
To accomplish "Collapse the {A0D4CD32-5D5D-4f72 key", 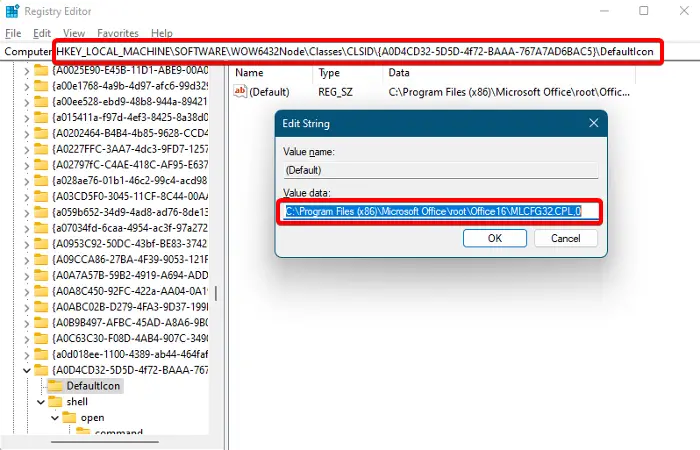I will [x=26, y=371].
